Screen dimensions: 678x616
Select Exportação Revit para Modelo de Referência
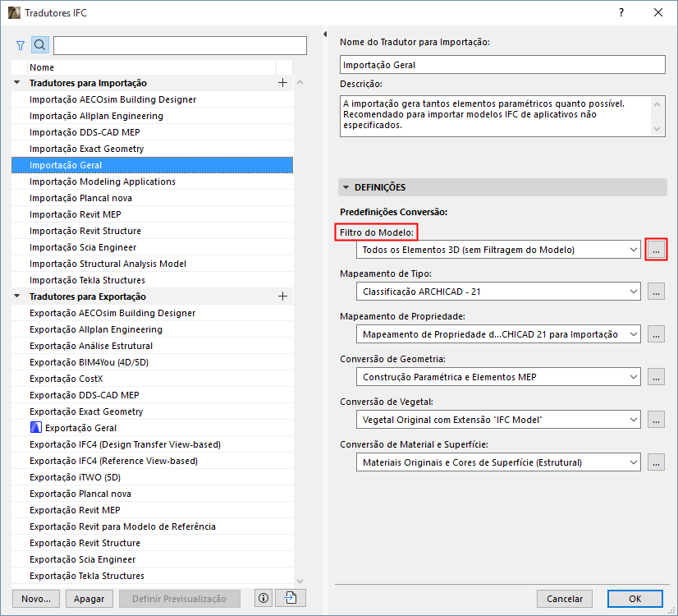(152, 526)
